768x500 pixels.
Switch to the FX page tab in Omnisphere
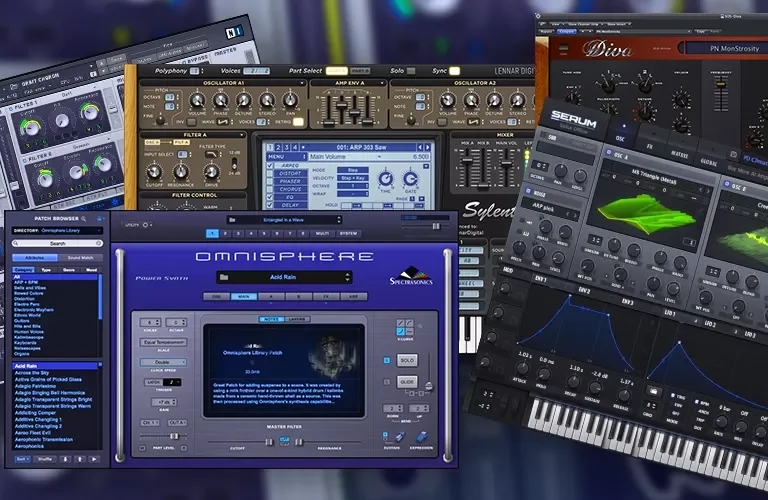tap(325, 296)
